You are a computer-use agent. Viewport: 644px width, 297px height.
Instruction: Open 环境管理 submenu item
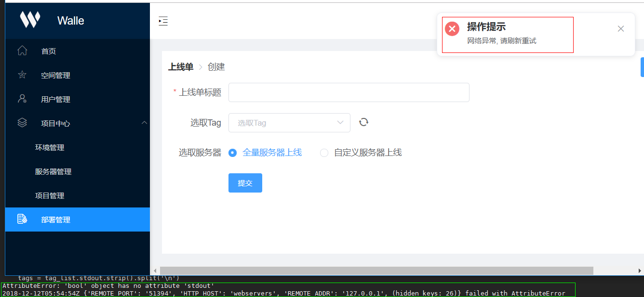pos(78,147)
